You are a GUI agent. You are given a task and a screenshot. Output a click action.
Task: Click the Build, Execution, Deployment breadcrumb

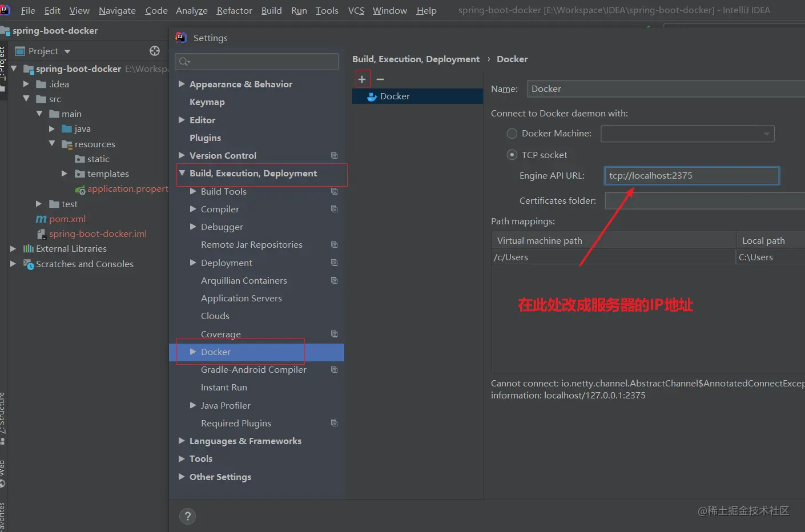(x=416, y=59)
